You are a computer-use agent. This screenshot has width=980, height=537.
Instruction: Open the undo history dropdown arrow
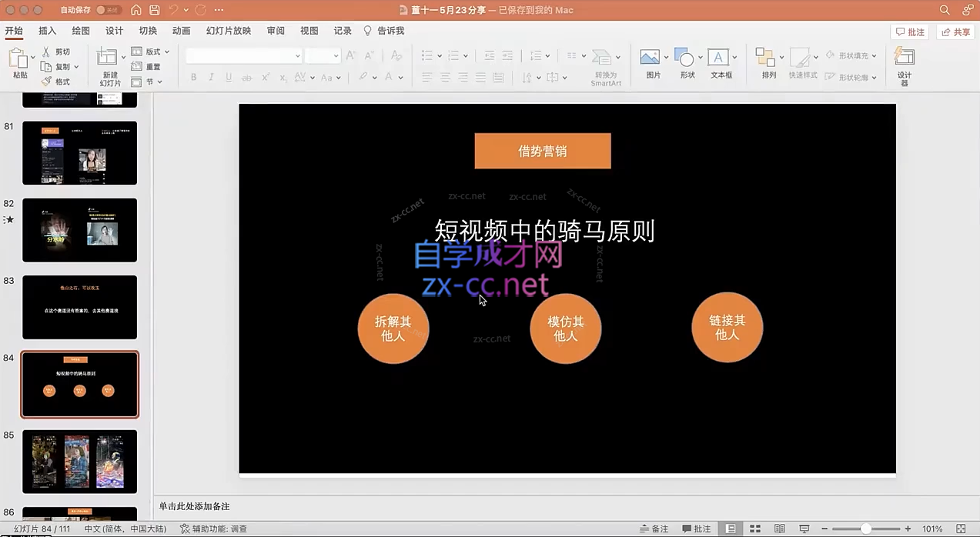186,10
